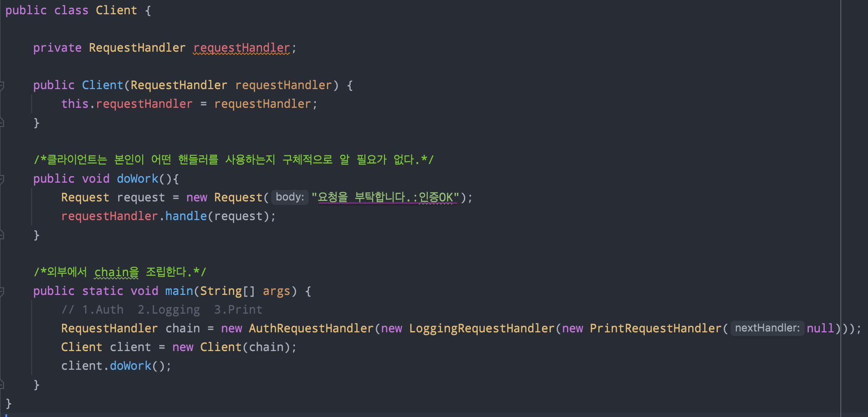The height and width of the screenshot is (417, 868).
Task: Click the Client name in class declaration
Action: pyautogui.click(x=116, y=10)
